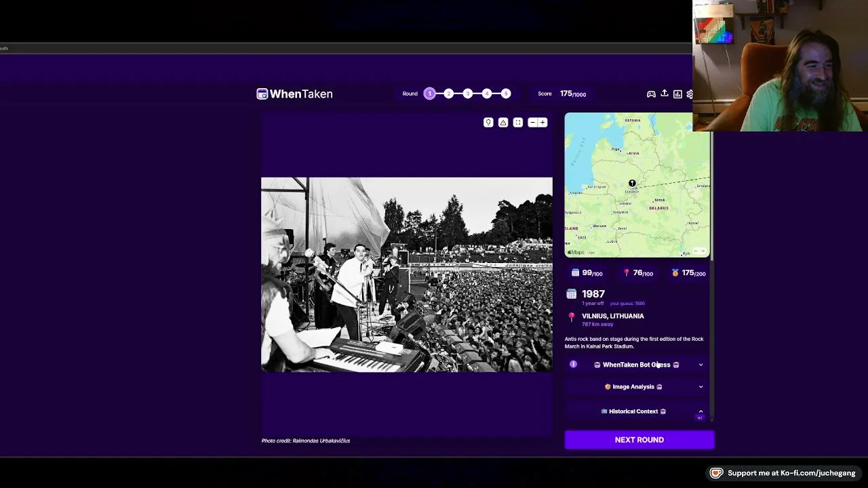Click the Maps attribution logo on map
The image size is (868, 488).
(576, 252)
